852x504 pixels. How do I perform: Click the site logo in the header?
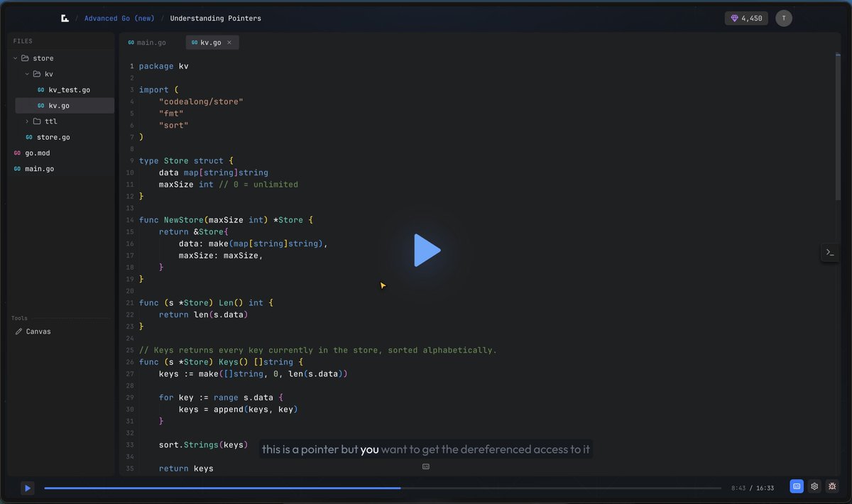65,18
